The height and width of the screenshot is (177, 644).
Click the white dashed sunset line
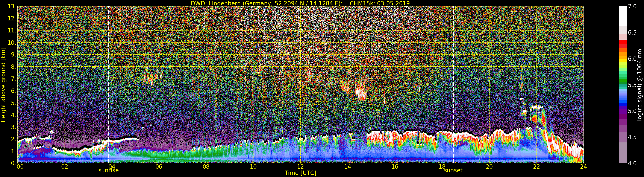tap(453, 85)
